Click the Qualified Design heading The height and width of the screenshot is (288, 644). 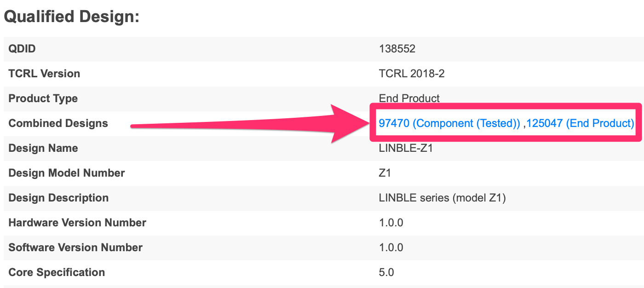[x=71, y=17]
